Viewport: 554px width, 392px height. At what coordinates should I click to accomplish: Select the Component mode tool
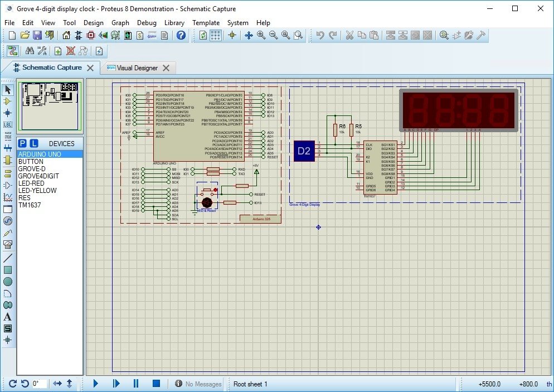click(8, 101)
